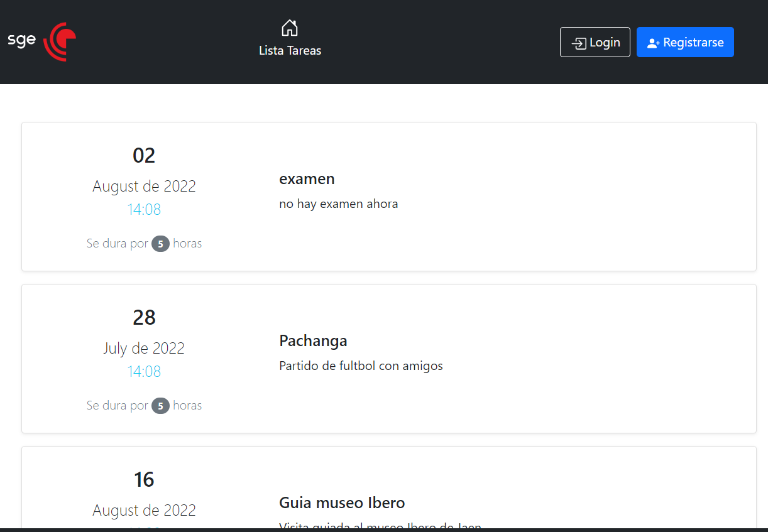Screen dimensions: 768x532
Task: Click the sge text logo
Action: [x=21, y=40]
